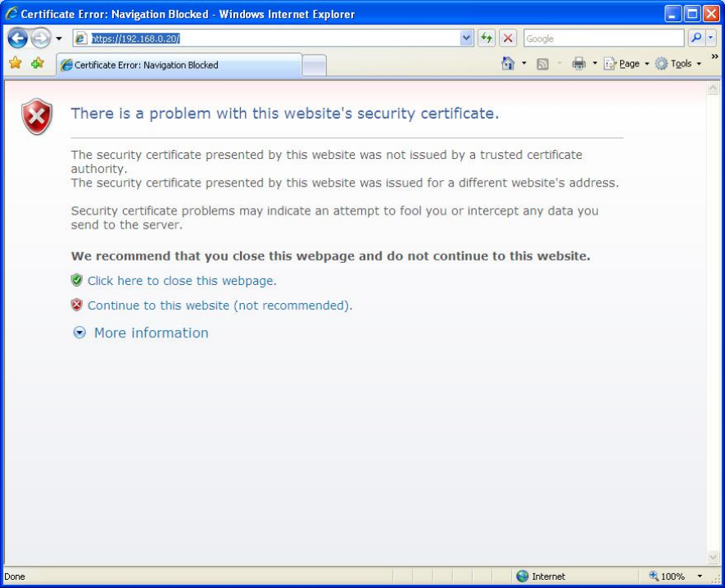Open the Print options dropdown arrow

tap(595, 63)
